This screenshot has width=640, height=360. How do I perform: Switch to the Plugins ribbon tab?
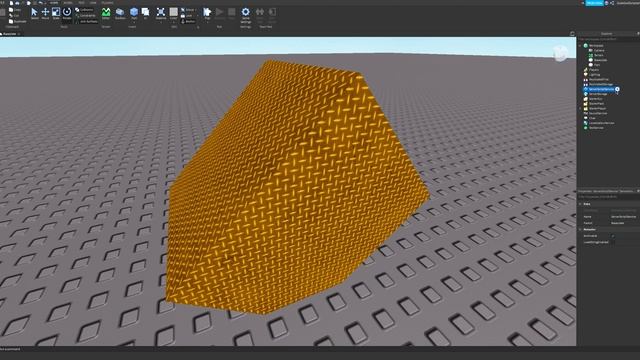coord(107,2)
